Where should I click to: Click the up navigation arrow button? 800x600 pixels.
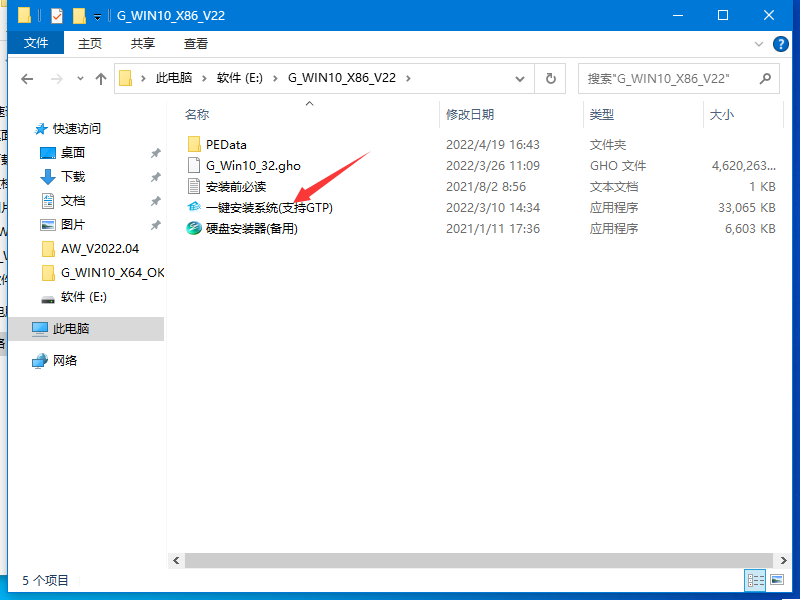[101, 78]
